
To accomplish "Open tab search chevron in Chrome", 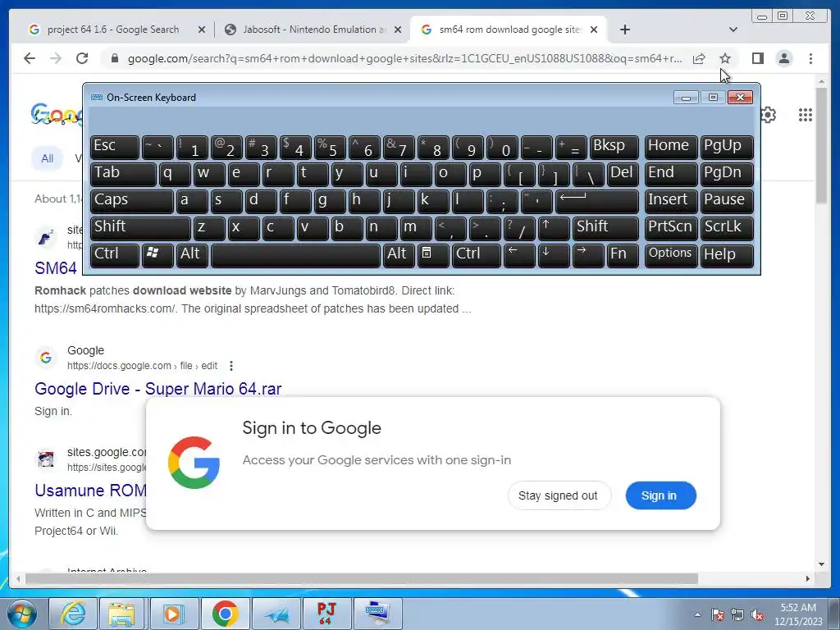I will pyautogui.click(x=733, y=30).
